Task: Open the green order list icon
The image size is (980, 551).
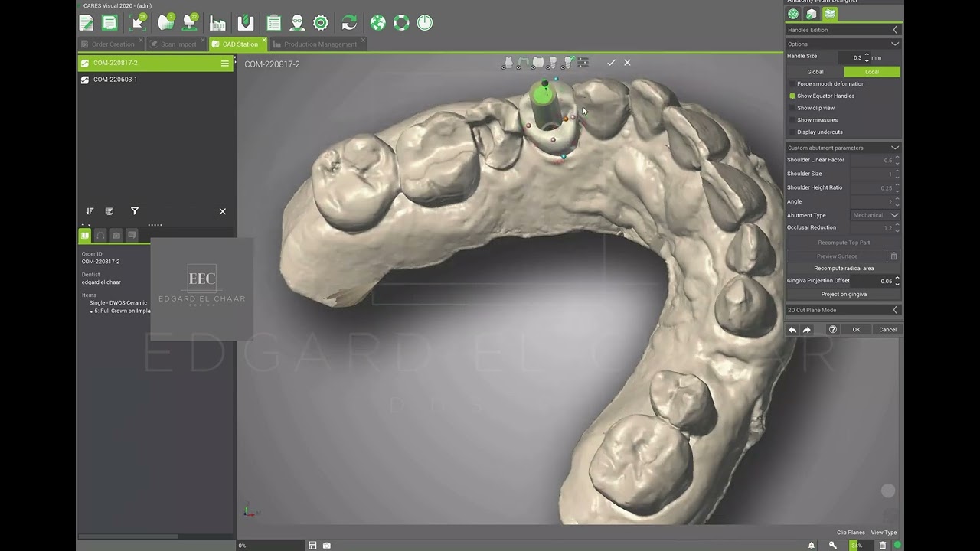Action: point(109,23)
